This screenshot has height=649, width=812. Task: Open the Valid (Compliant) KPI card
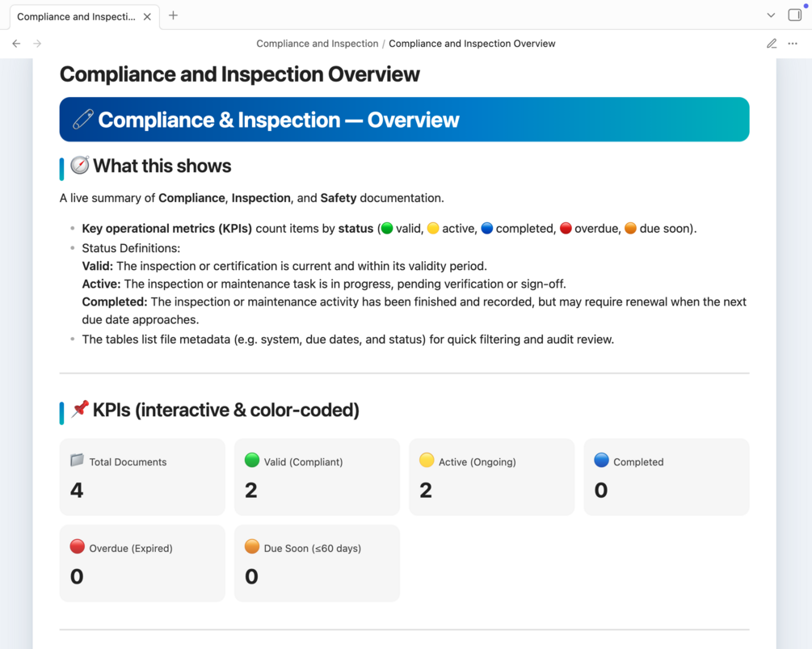(x=317, y=477)
